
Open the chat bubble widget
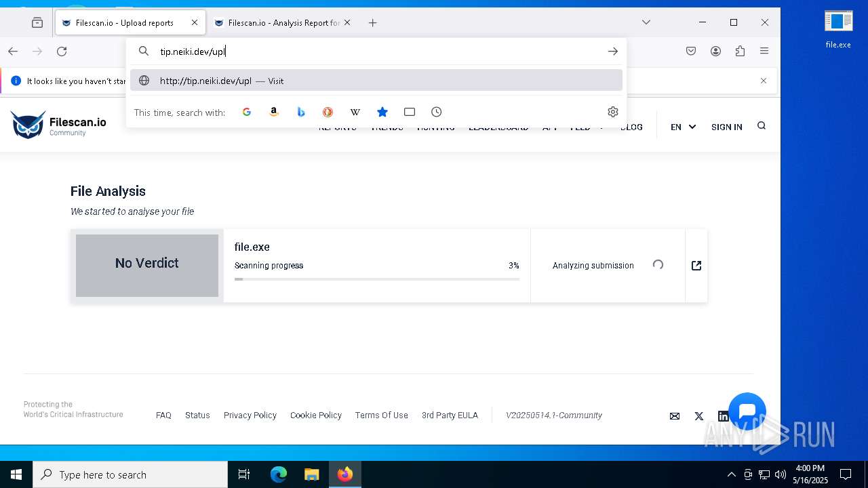747,411
